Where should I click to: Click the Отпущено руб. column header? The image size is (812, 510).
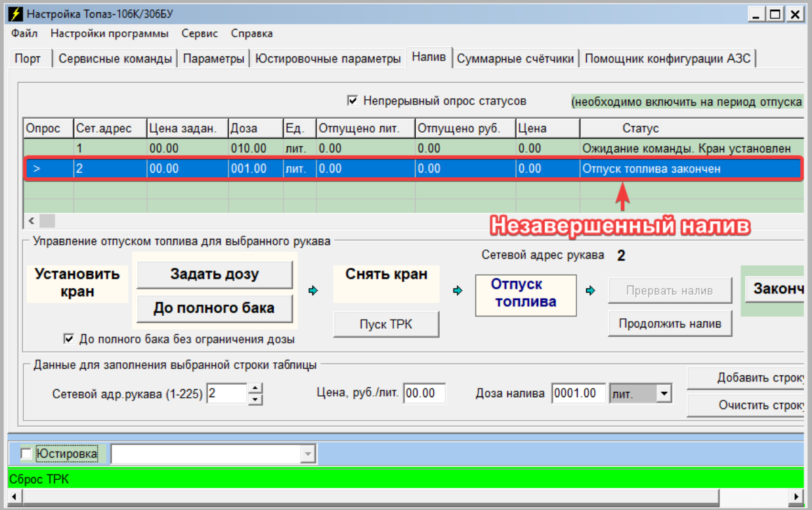pos(465,128)
